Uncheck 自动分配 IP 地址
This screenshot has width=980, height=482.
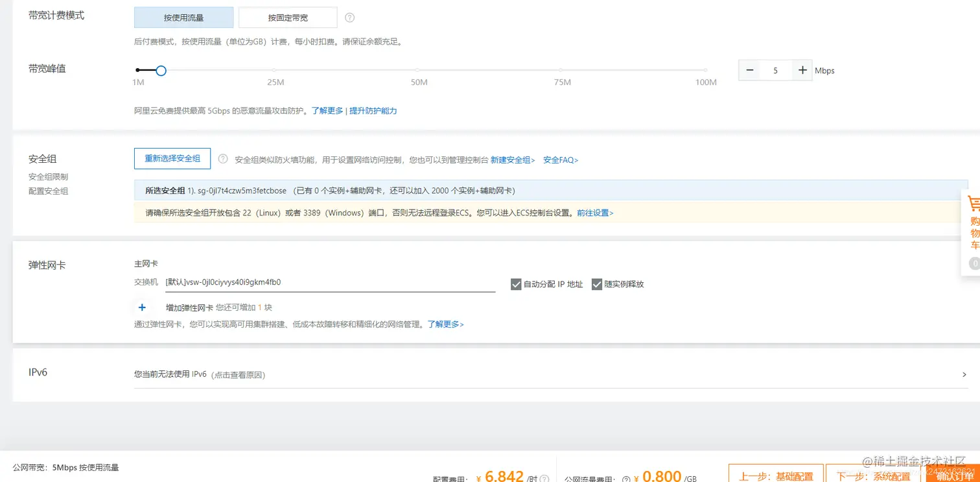[x=516, y=283]
